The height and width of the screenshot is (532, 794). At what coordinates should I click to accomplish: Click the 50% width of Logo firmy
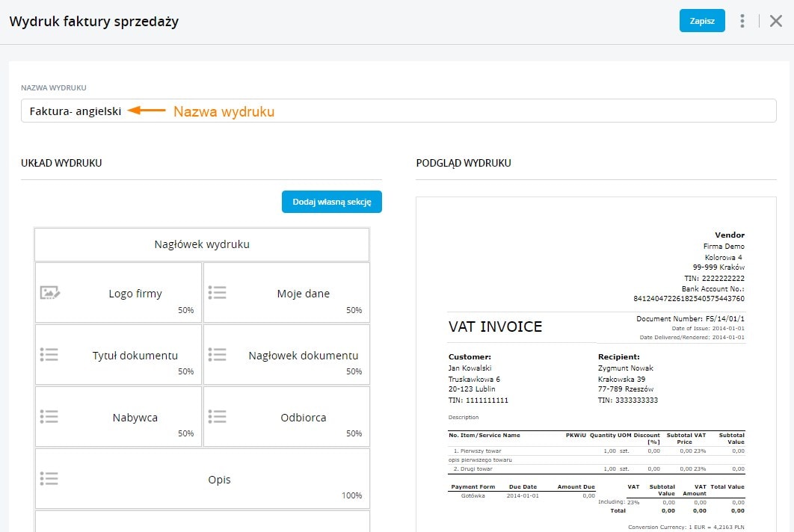point(186,310)
